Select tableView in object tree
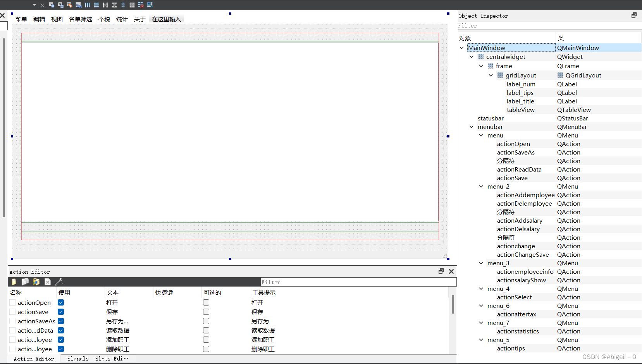Viewport: 642px width, 364px height. [x=521, y=110]
